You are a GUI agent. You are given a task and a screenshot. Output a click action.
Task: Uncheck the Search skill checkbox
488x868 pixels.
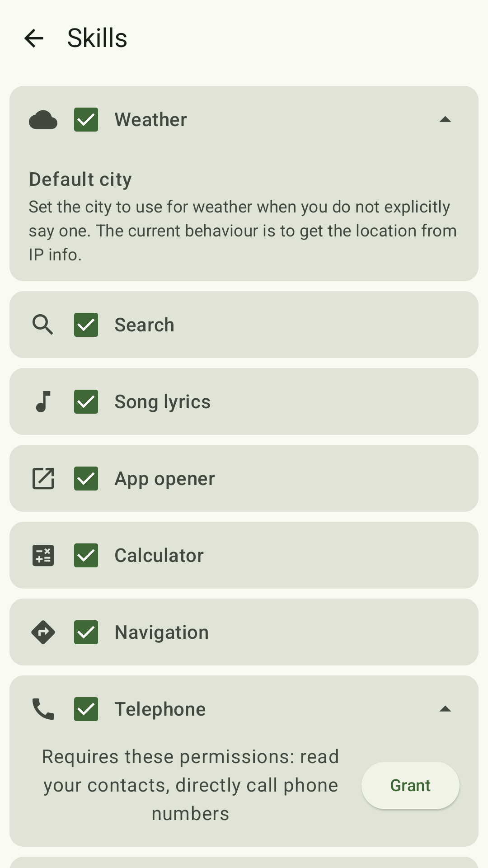point(86,325)
